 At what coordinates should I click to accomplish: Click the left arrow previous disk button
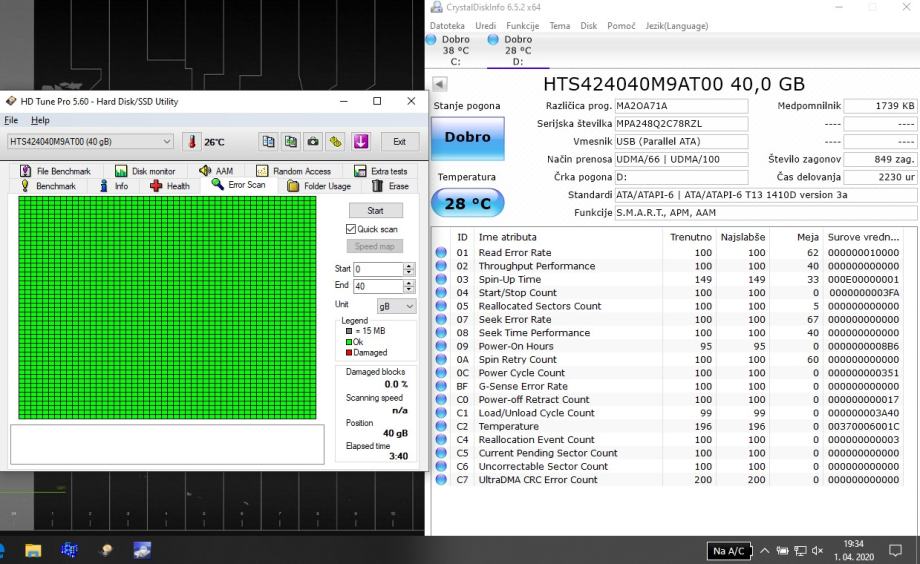coord(440,84)
